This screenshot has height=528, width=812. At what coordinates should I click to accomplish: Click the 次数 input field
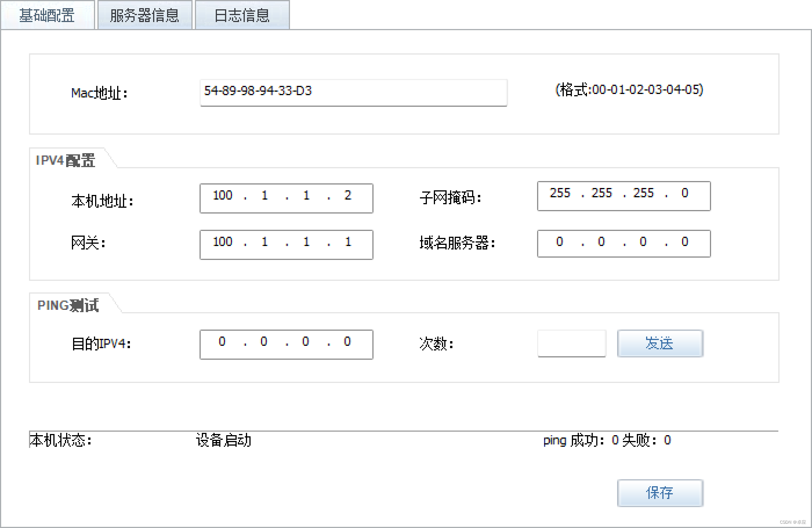571,343
